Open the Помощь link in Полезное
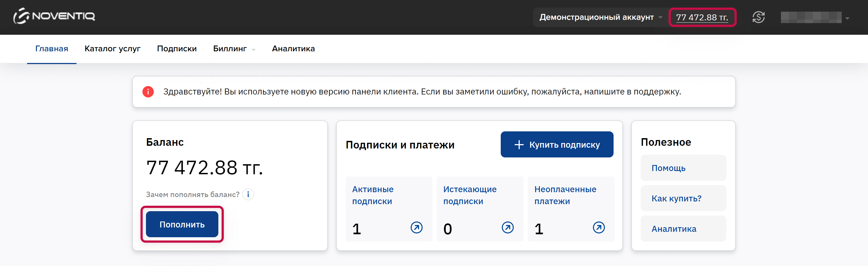The image size is (868, 266). click(x=683, y=168)
